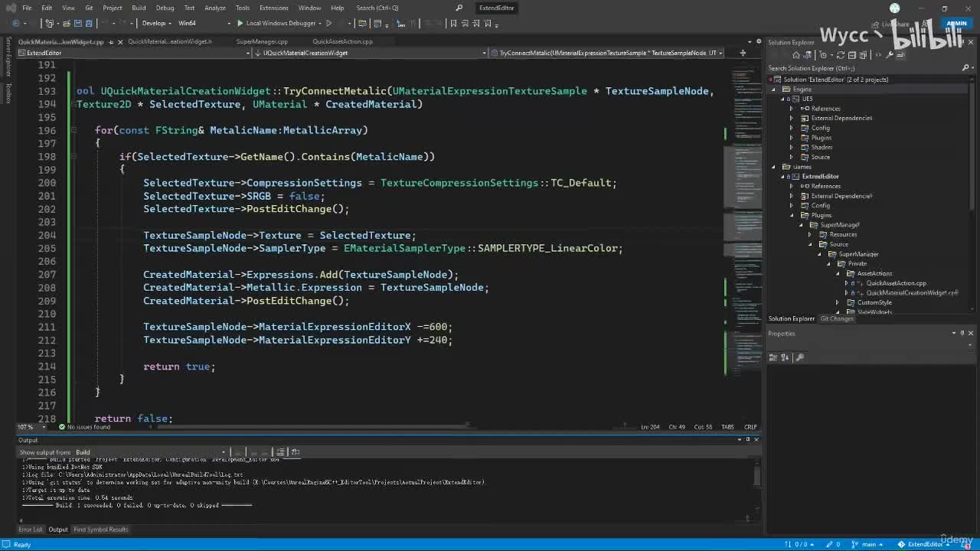Collapse the UE5 project node
The image size is (980, 551).
click(x=783, y=99)
